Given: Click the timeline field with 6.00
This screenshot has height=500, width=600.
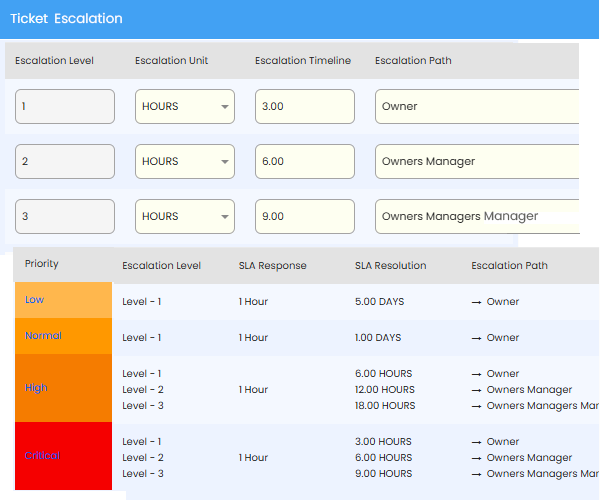Looking at the screenshot, I should point(305,161).
